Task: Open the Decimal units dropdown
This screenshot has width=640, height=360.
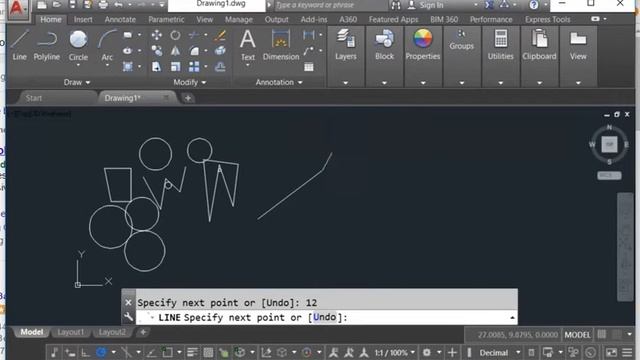Action: 518,352
